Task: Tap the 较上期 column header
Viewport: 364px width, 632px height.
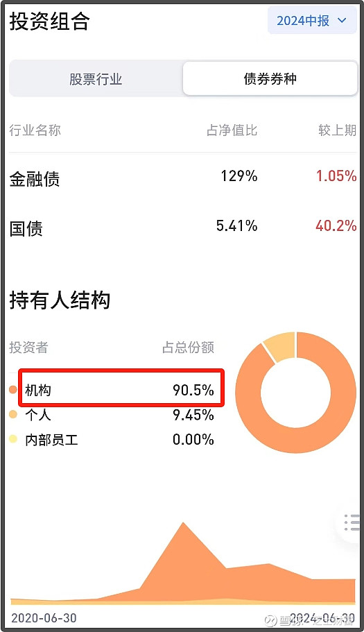Action: click(x=338, y=130)
